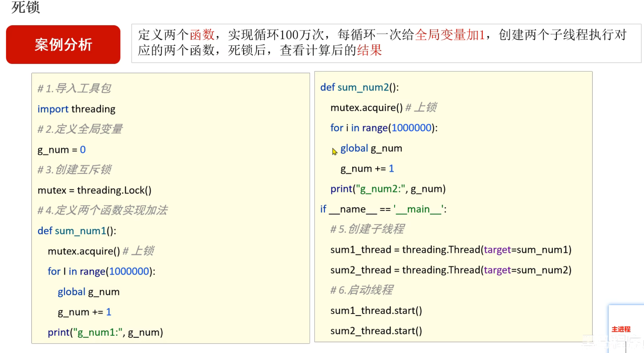The image size is (644, 353).
Task: Click print("g_num2:", g_num) line
Action: click(x=388, y=189)
